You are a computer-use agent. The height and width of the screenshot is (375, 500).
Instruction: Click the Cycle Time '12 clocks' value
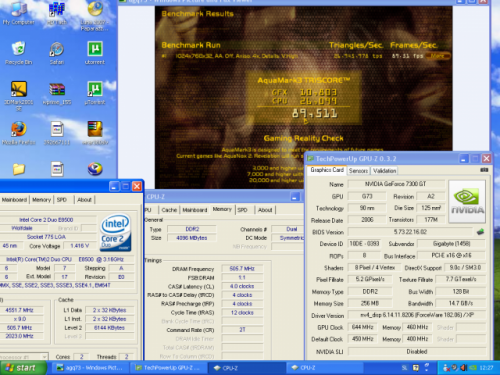click(242, 313)
